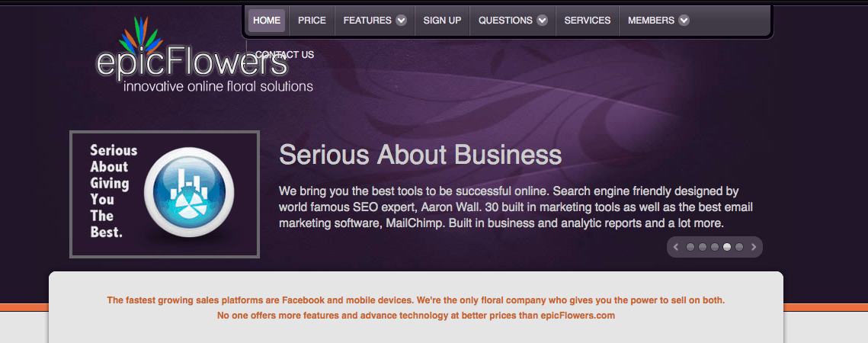
Task: Open the Services menu item
Action: click(587, 21)
